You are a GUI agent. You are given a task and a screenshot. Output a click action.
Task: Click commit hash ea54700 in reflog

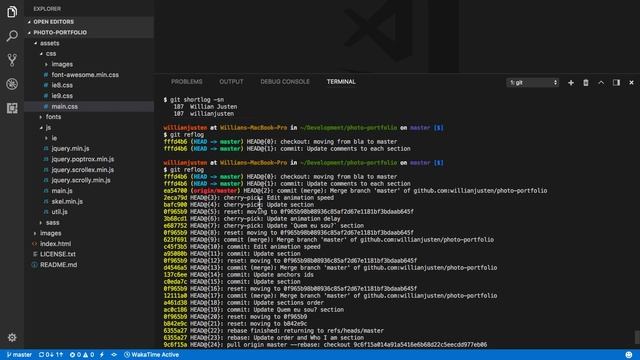point(175,191)
